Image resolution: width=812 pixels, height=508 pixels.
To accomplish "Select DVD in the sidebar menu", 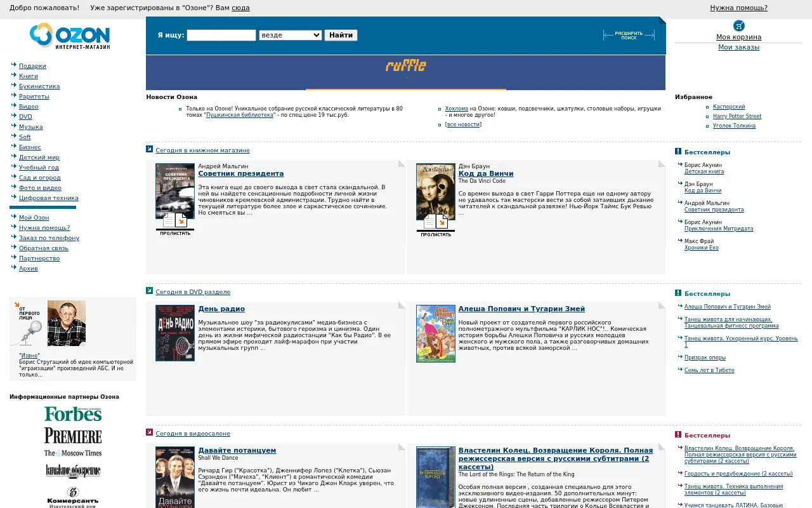I will (25, 117).
